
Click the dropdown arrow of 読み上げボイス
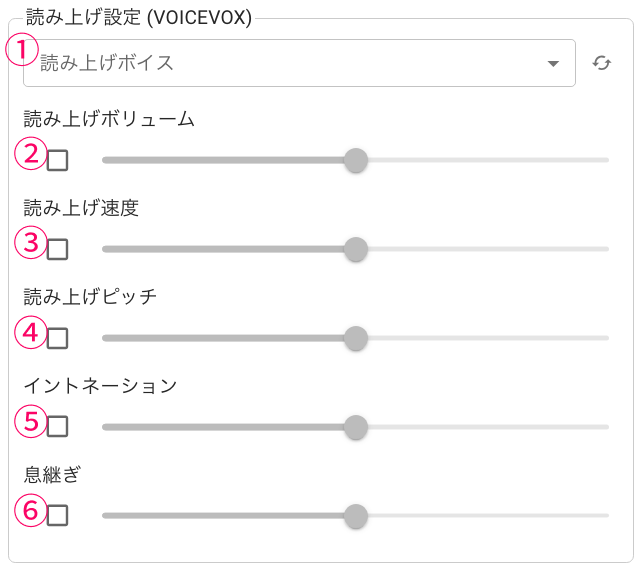click(554, 64)
